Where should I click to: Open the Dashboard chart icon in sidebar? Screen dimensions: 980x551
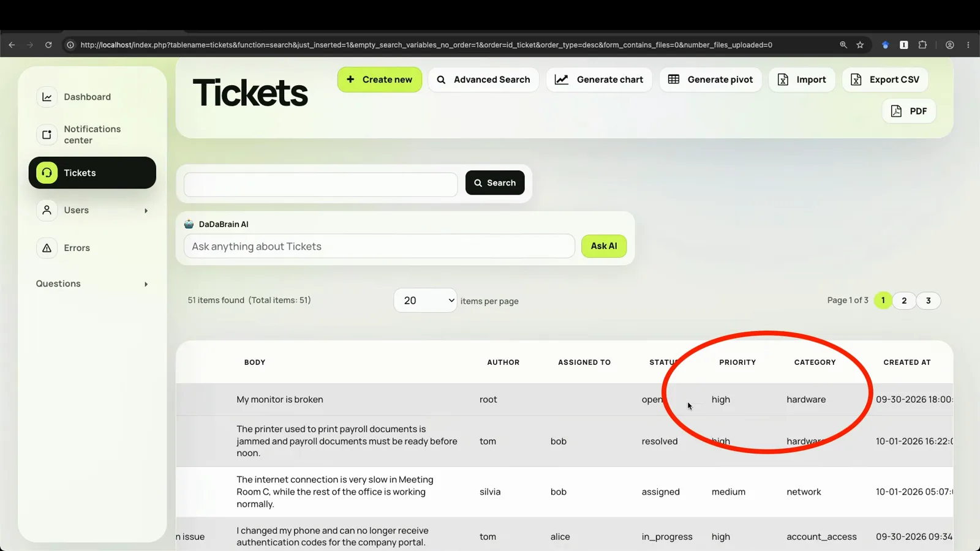pyautogui.click(x=47, y=97)
